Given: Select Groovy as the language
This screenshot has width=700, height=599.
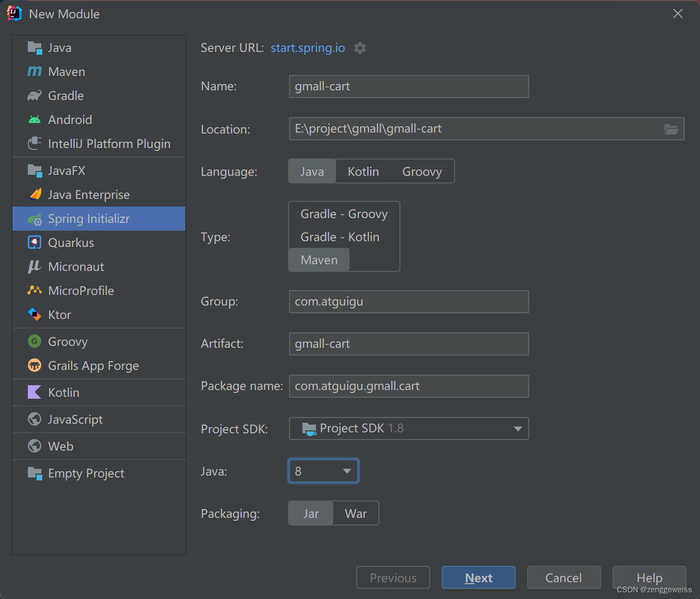Looking at the screenshot, I should (x=422, y=171).
